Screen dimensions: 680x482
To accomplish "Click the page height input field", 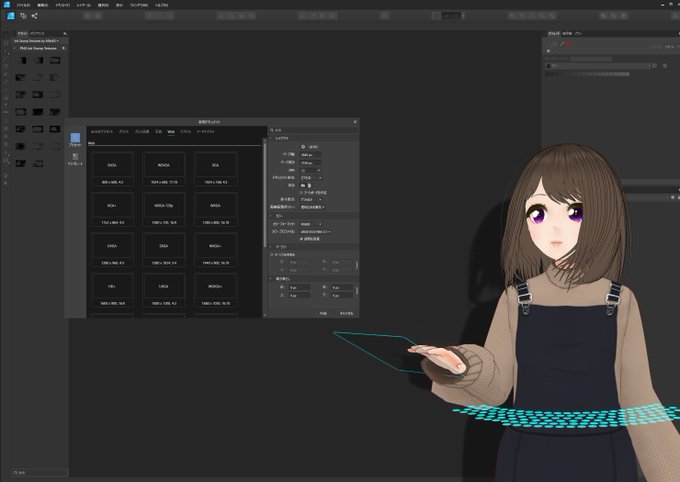I will click(311, 163).
